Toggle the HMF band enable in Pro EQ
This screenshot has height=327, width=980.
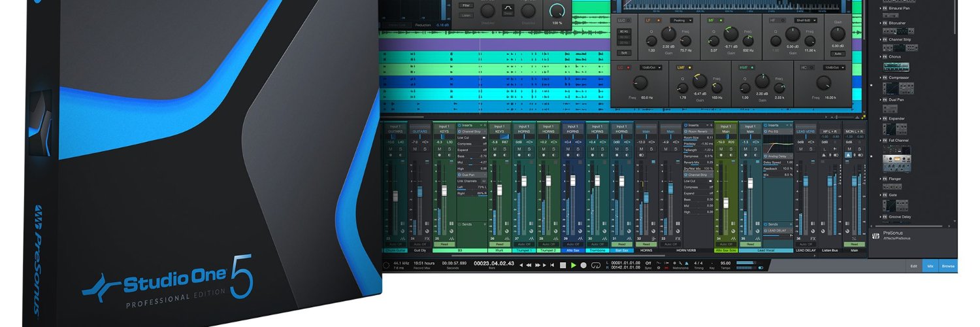tap(752, 67)
